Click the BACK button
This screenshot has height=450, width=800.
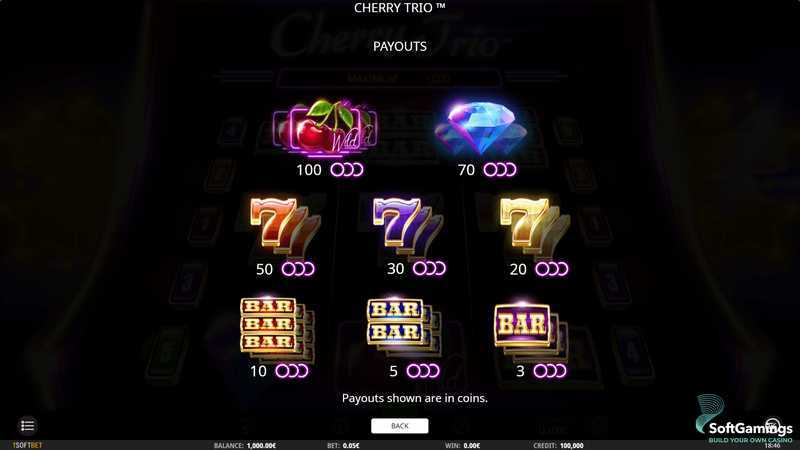click(x=399, y=426)
